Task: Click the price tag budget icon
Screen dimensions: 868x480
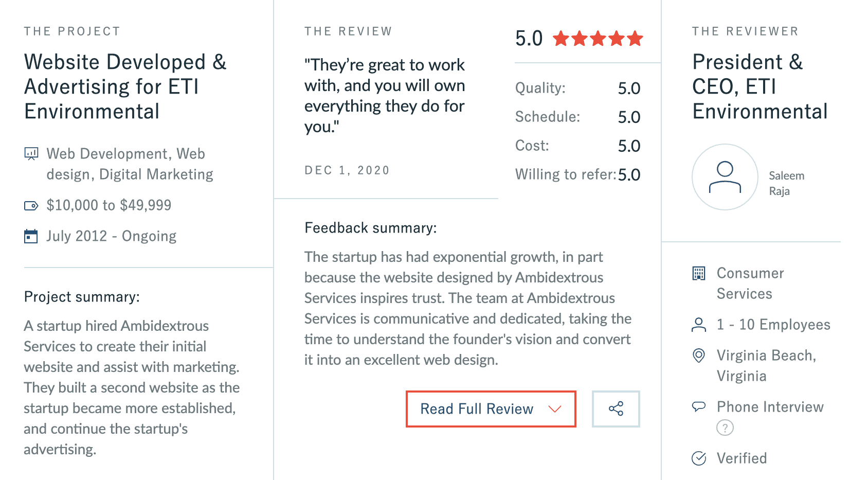Action: [x=31, y=206]
